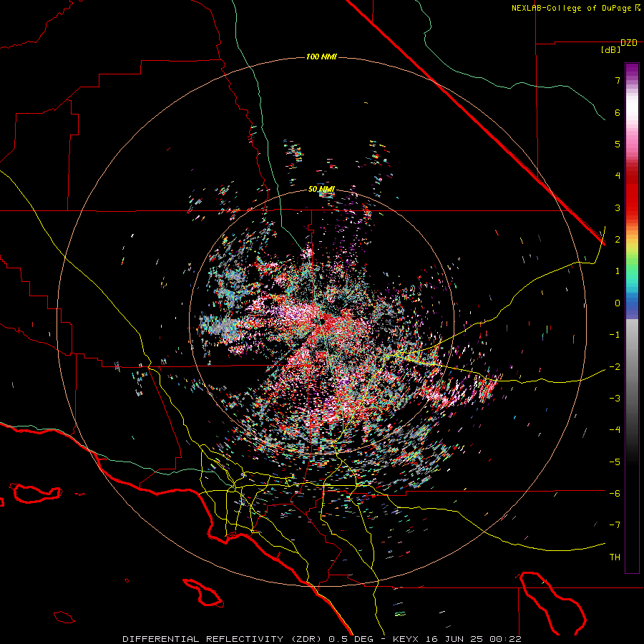
Task: Click the 50 NMI range ring label
Action: point(321,190)
